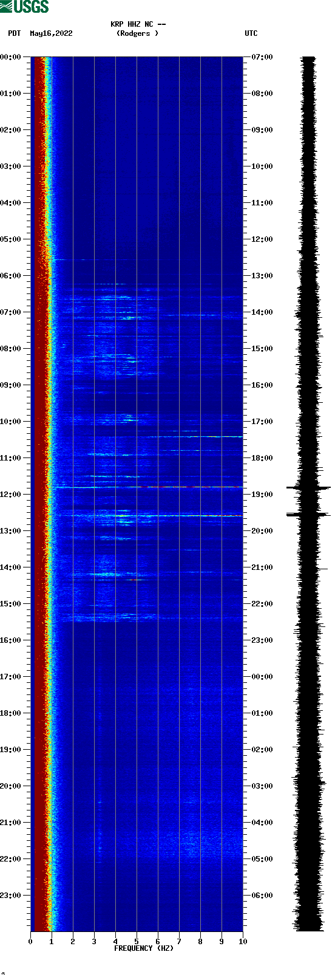
Task: Click the 08:00 UTC time label
Action: click(262, 94)
